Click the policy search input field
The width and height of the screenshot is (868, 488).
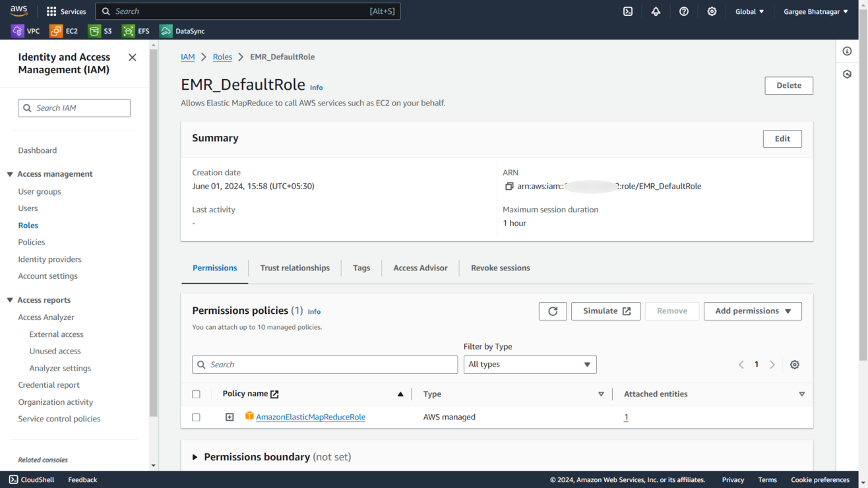click(x=325, y=365)
